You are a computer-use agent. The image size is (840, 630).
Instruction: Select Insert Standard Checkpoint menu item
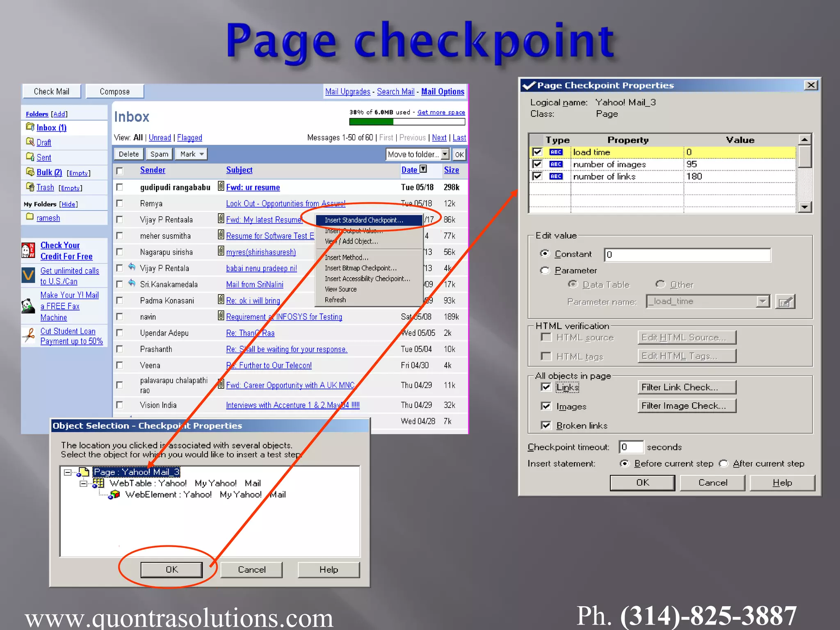click(x=364, y=220)
